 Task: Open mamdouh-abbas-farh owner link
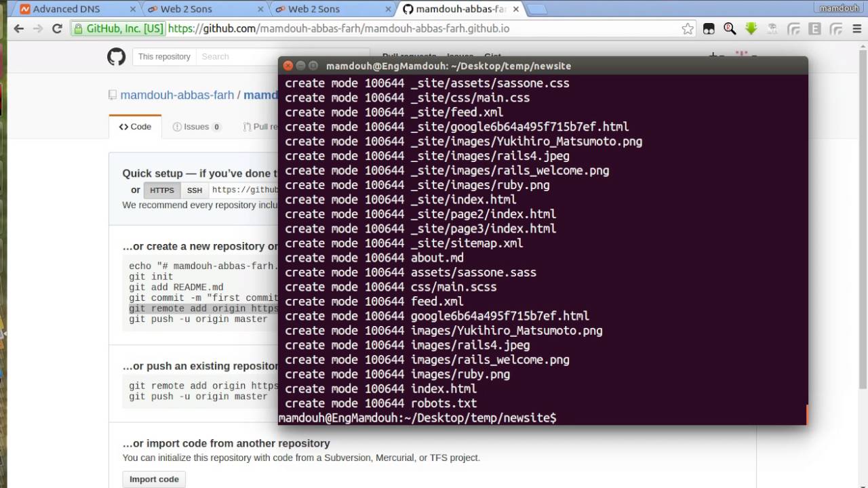tap(177, 95)
